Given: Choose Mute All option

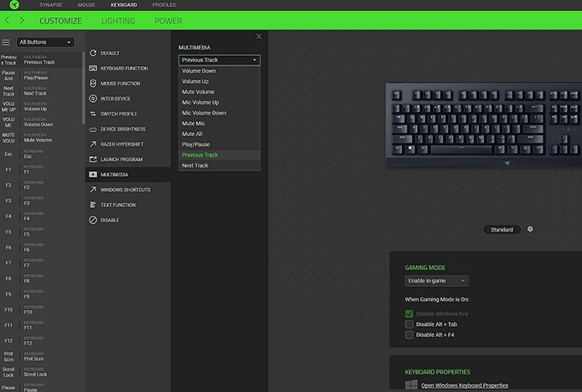Looking at the screenshot, I should [x=219, y=134].
